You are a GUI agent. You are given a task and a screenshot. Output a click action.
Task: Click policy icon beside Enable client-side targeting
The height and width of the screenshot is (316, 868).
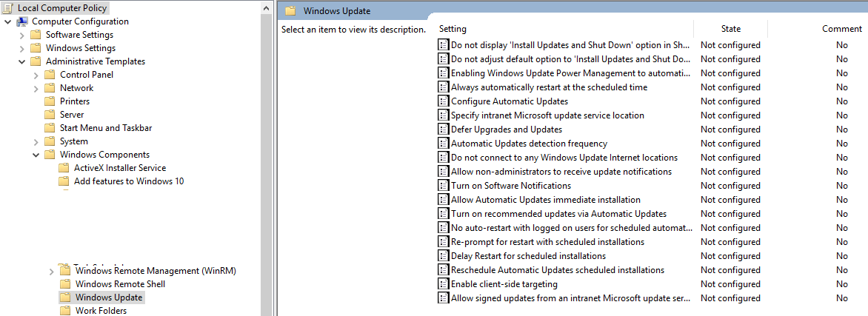pyautogui.click(x=444, y=284)
